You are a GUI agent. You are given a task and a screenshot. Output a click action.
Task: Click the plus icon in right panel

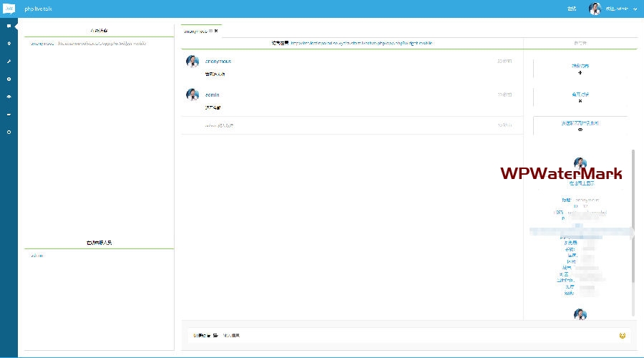(x=580, y=72)
